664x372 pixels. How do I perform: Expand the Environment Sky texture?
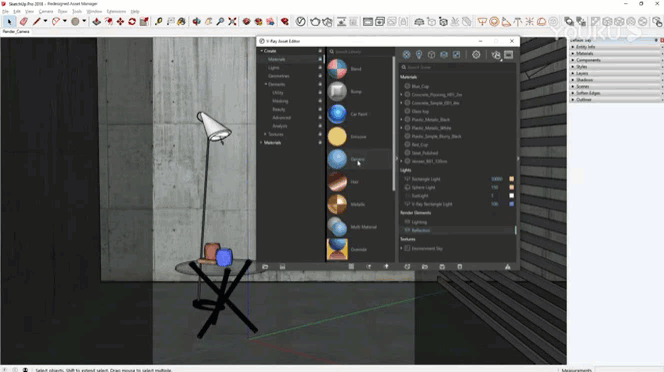click(x=401, y=248)
